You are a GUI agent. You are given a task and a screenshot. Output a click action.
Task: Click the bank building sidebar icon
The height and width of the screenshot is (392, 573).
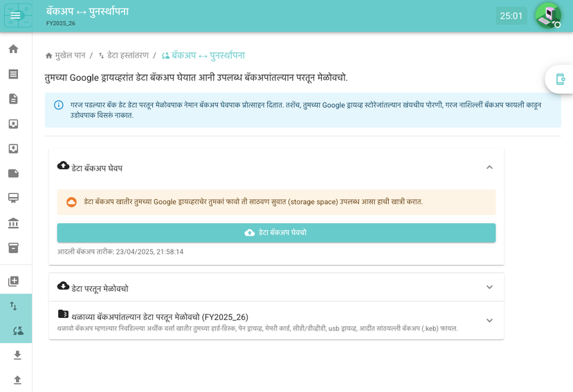13,223
